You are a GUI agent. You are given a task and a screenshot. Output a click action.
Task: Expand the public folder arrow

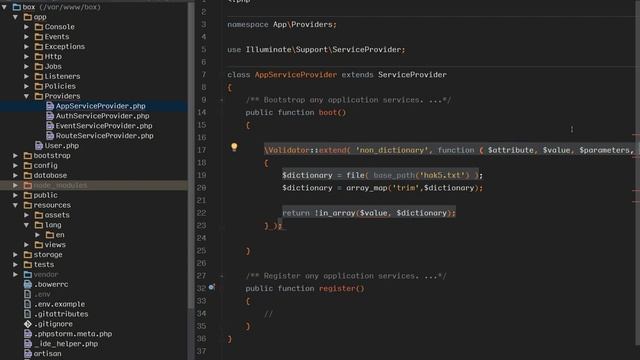coord(16,195)
